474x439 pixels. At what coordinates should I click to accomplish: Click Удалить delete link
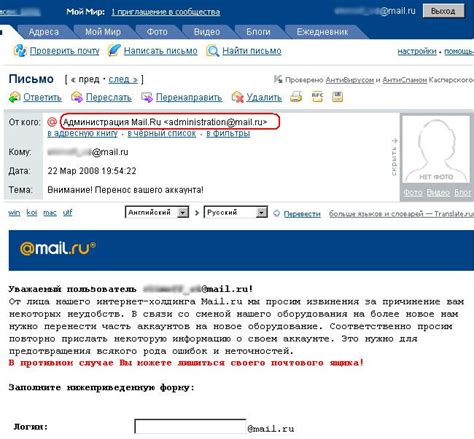[x=264, y=97]
